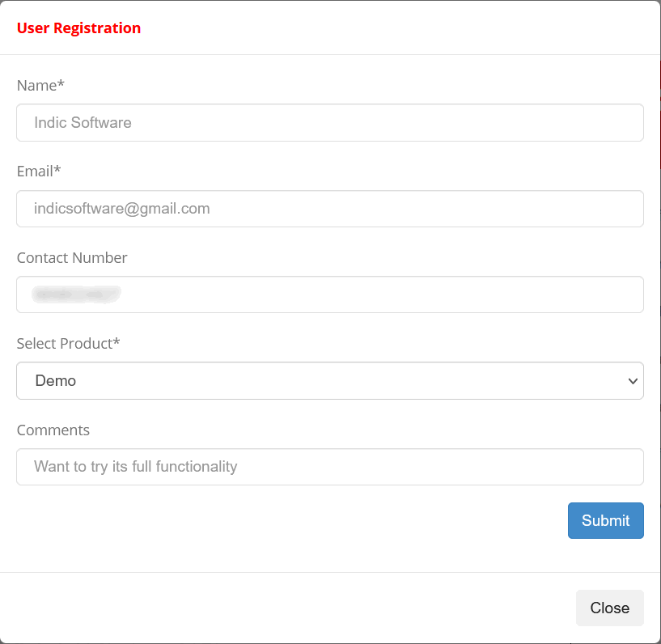Focus the Email text box
661x644 pixels.
coord(329,209)
